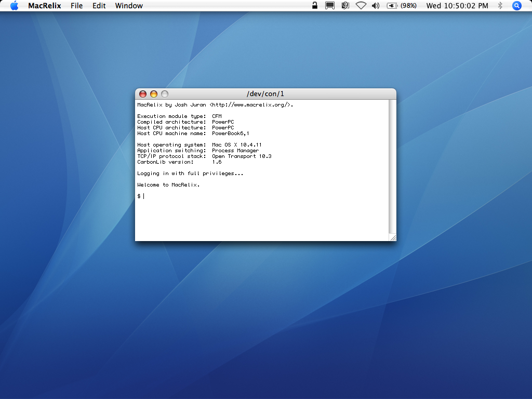The height and width of the screenshot is (399, 532).
Task: Open the AirPort Wi-Fi status menu
Action: 361,5
